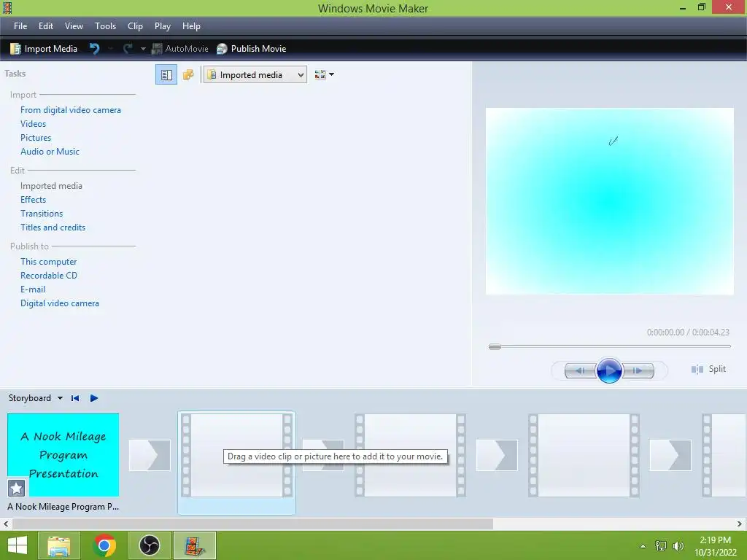Play the preview with blue play button
747x560 pixels.
click(x=609, y=370)
